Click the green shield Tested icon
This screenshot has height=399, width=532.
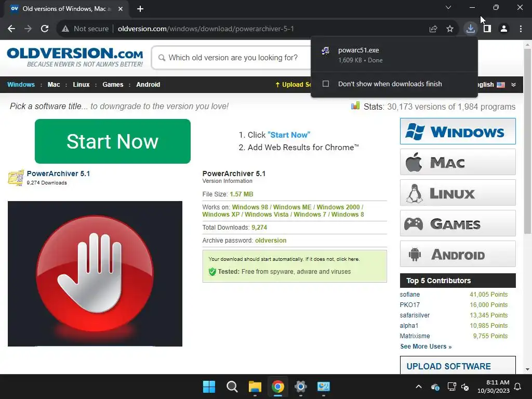pos(212,272)
